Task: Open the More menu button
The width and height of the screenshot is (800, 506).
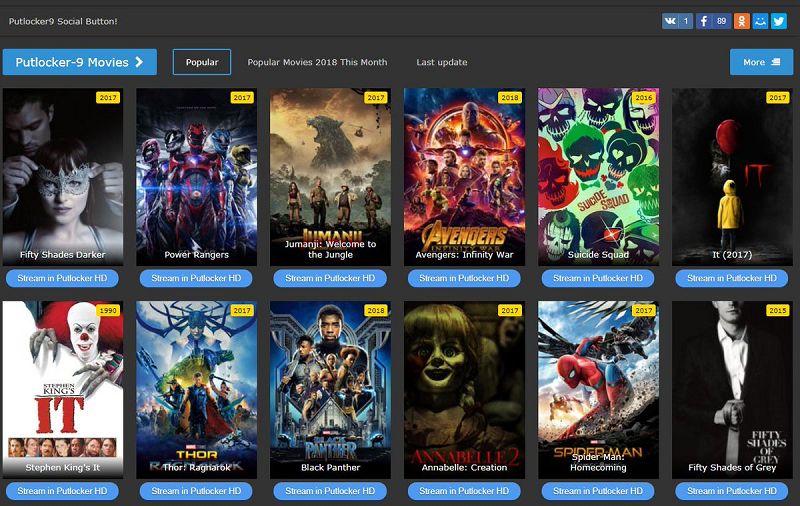Action: point(761,62)
